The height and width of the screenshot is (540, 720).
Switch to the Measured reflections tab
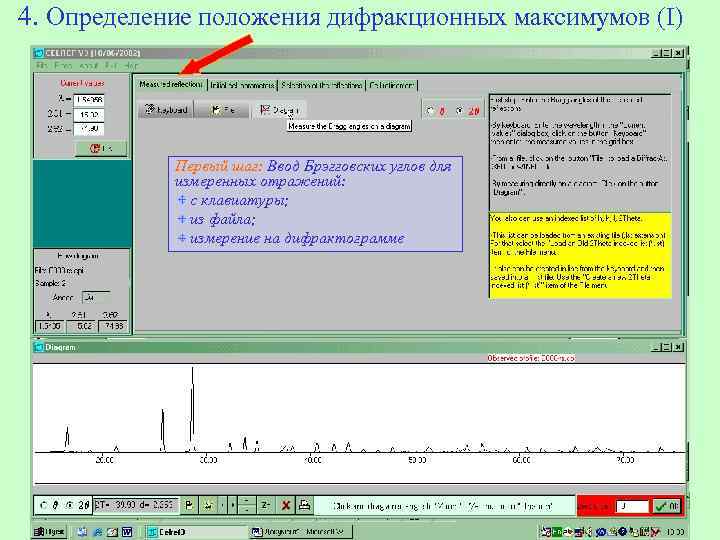pos(170,85)
